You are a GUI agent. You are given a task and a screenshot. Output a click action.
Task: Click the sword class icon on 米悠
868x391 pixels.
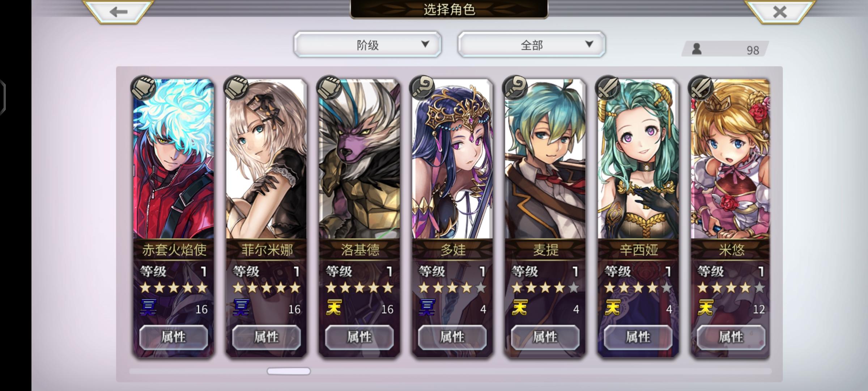(701, 88)
